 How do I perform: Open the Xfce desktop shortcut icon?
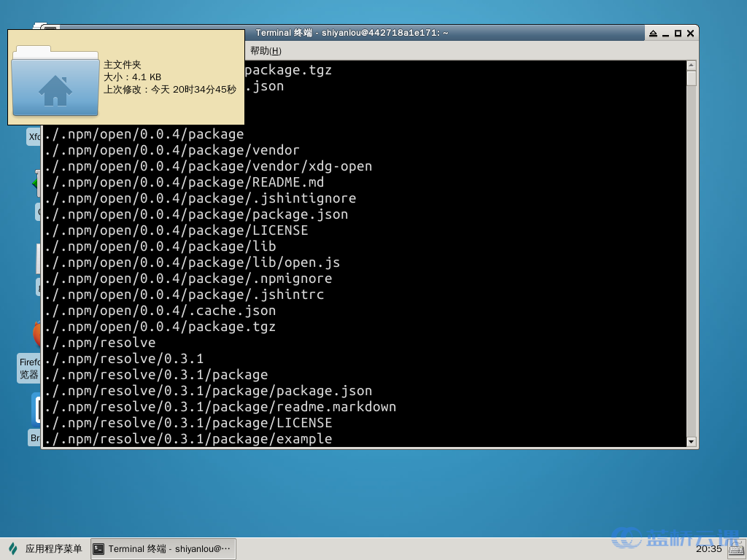pos(35,136)
